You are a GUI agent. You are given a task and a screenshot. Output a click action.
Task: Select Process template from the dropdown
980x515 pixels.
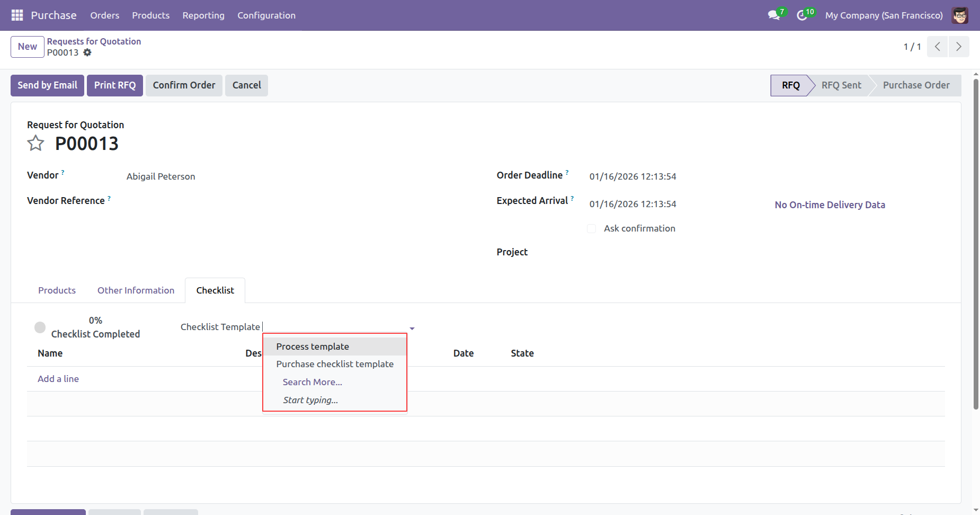coord(313,347)
